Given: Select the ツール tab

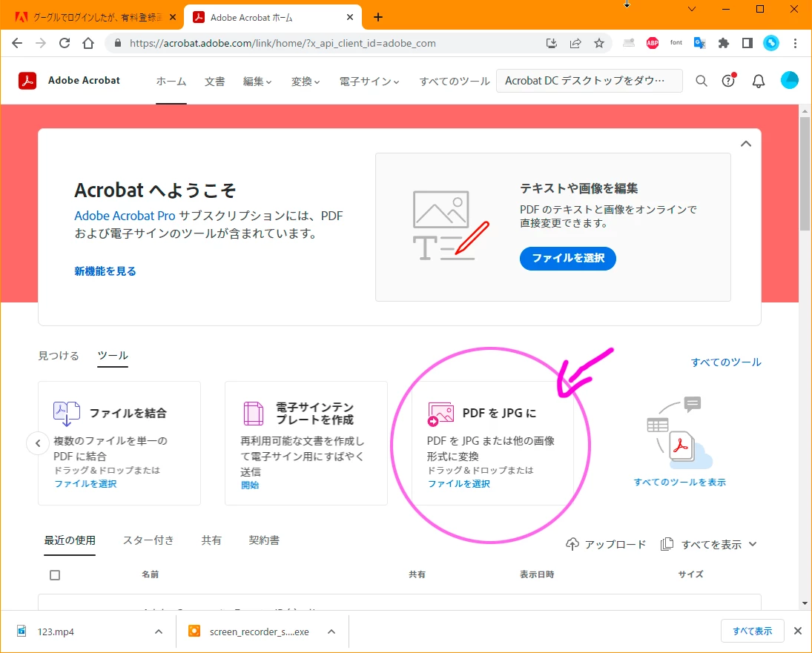Looking at the screenshot, I should point(113,356).
